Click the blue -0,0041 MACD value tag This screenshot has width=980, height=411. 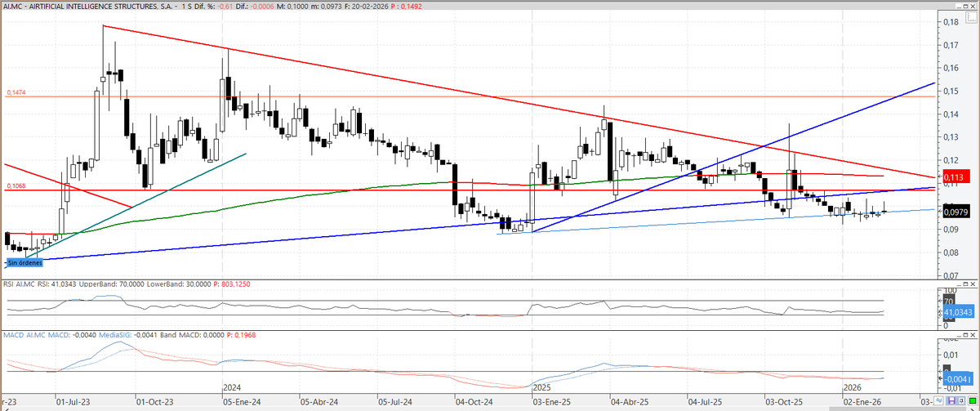[959, 380]
